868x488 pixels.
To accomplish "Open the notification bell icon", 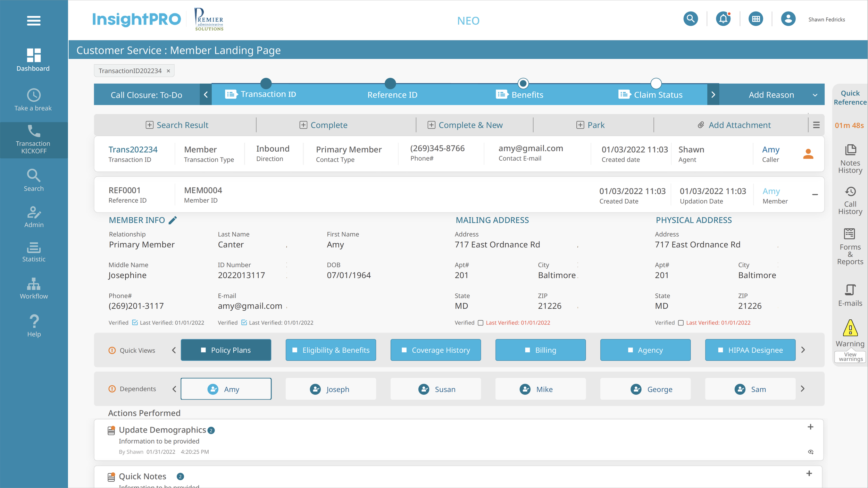I will (x=723, y=19).
